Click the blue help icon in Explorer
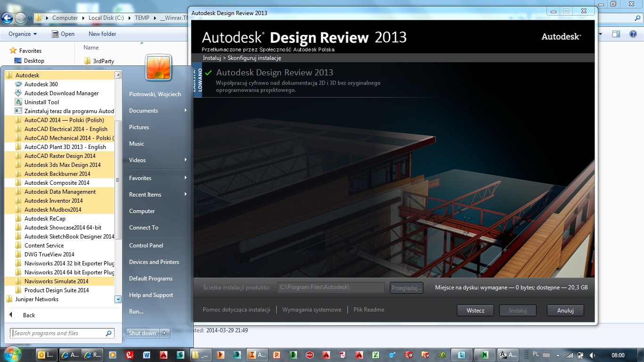The height and width of the screenshot is (362, 644). click(633, 34)
